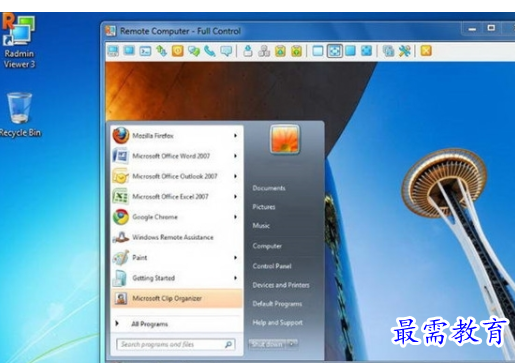Viewport: 515px width, 363px height.
Task: Click the Excel 2007 icon in Start menu
Action: (121, 196)
